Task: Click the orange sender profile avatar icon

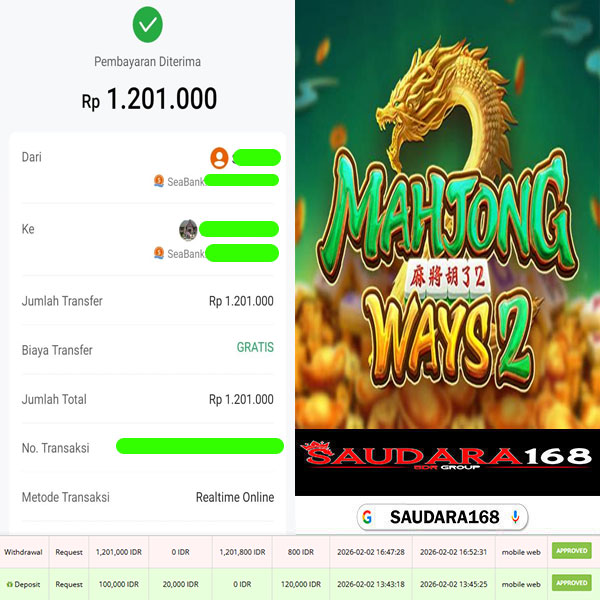Action: tap(219, 158)
